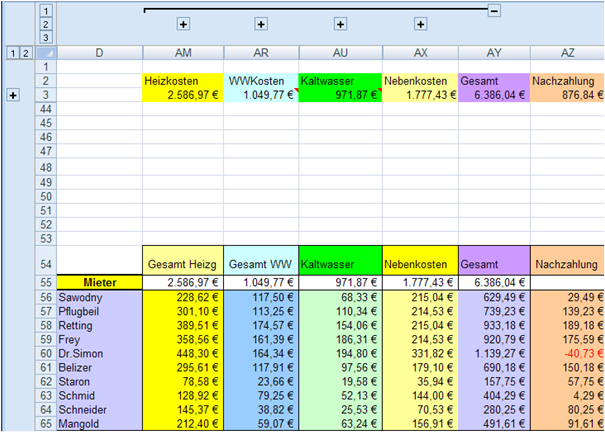Click column outline level 2 button
The image size is (605, 432).
coord(44,23)
